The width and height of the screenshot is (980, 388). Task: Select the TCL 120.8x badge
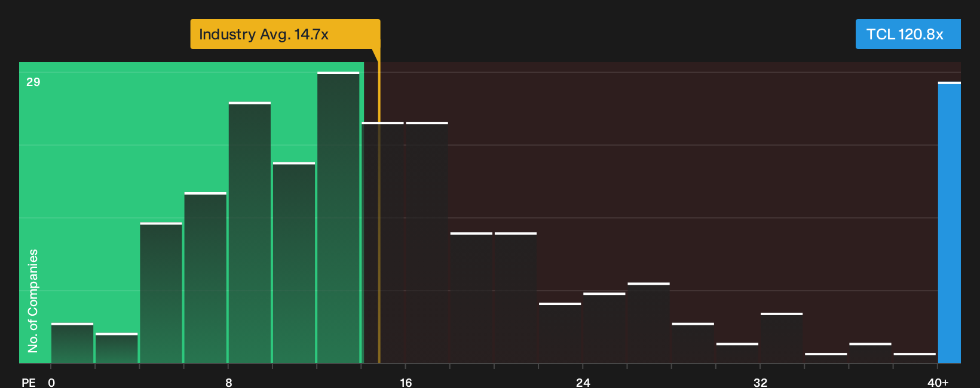pos(908,34)
